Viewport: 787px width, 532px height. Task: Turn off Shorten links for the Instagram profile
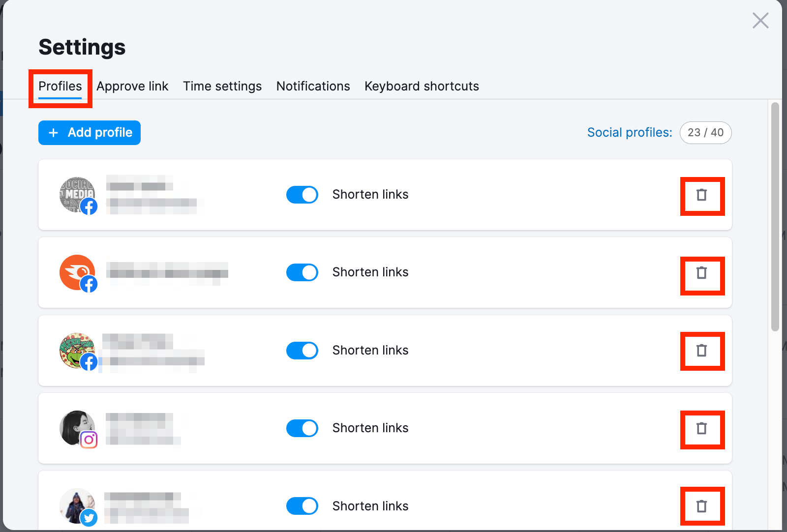pos(302,428)
